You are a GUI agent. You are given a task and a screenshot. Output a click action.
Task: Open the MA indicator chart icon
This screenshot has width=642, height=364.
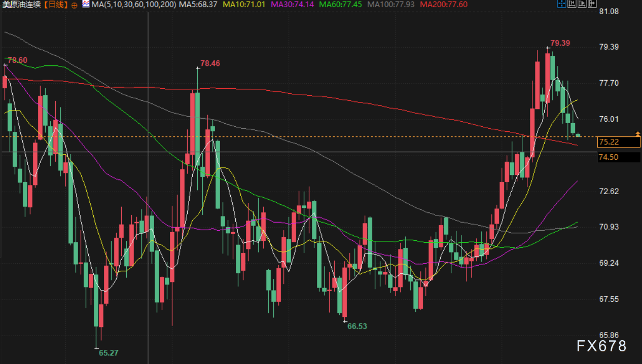(85, 5)
